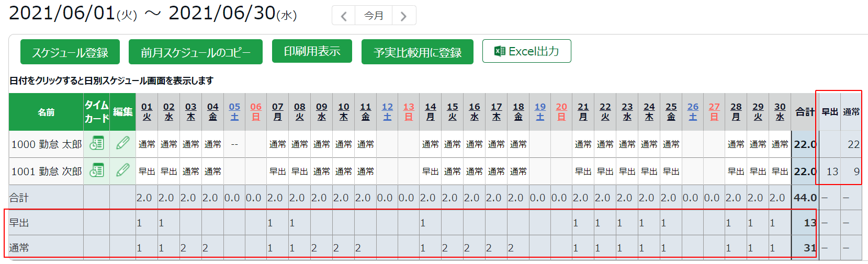Open timecard icon for 勤怠 次郎
The width and height of the screenshot is (868, 264).
coord(97,170)
